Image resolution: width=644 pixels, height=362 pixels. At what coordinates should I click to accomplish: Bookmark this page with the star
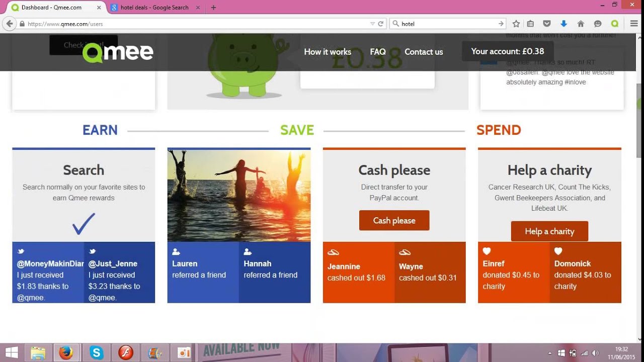(516, 24)
